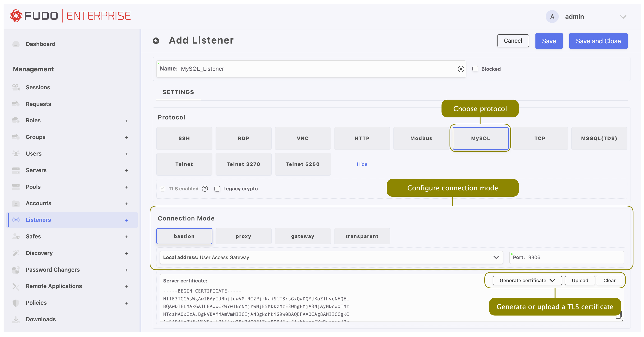Select transparent connection mode
The width and height of the screenshot is (644, 337).
(x=362, y=236)
